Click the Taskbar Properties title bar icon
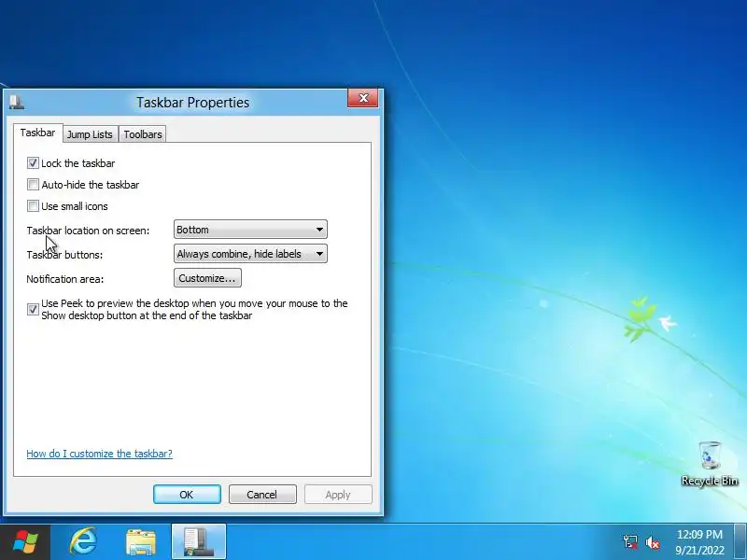 (x=17, y=102)
